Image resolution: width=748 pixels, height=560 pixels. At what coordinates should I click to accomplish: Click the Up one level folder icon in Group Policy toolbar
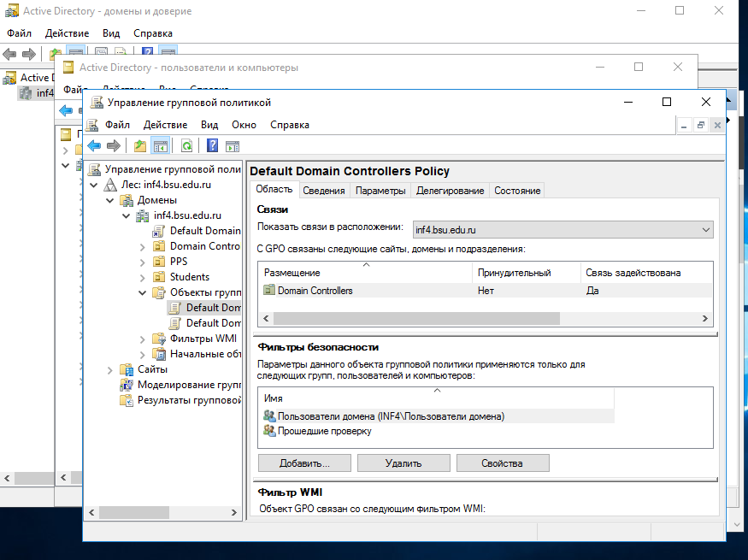coord(140,146)
